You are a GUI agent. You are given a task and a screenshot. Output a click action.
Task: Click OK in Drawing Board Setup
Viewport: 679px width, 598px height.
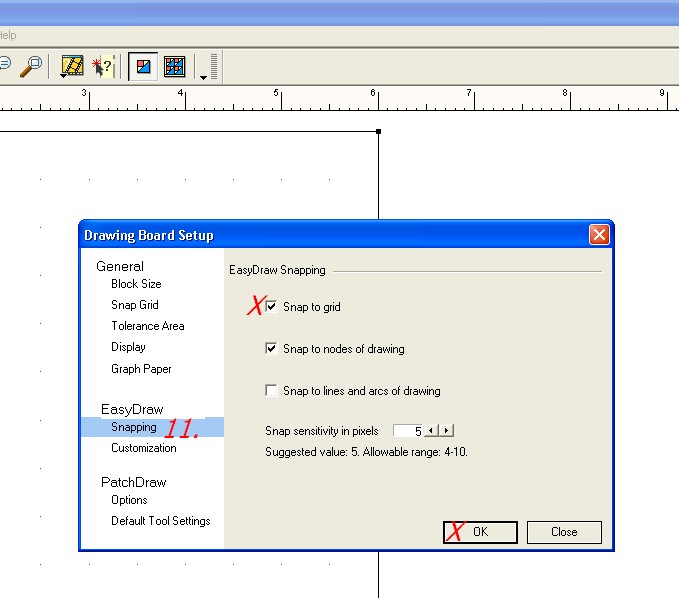click(480, 532)
